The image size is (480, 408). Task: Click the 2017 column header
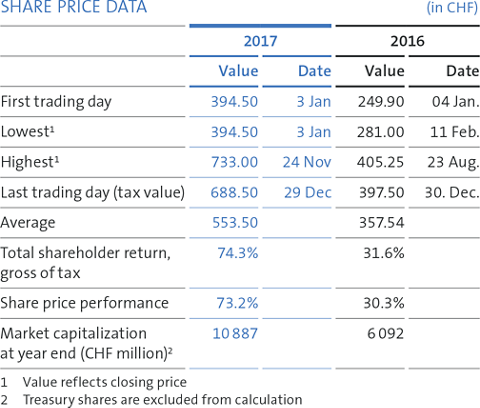(x=260, y=41)
